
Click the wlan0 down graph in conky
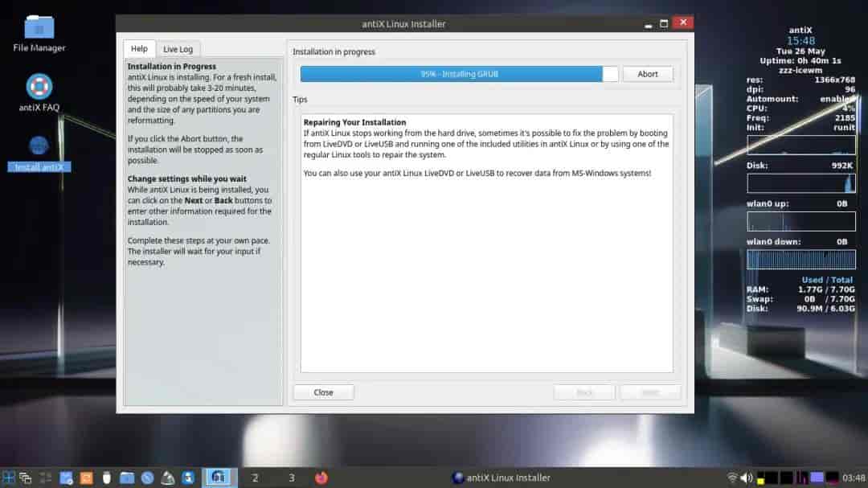[x=801, y=259]
